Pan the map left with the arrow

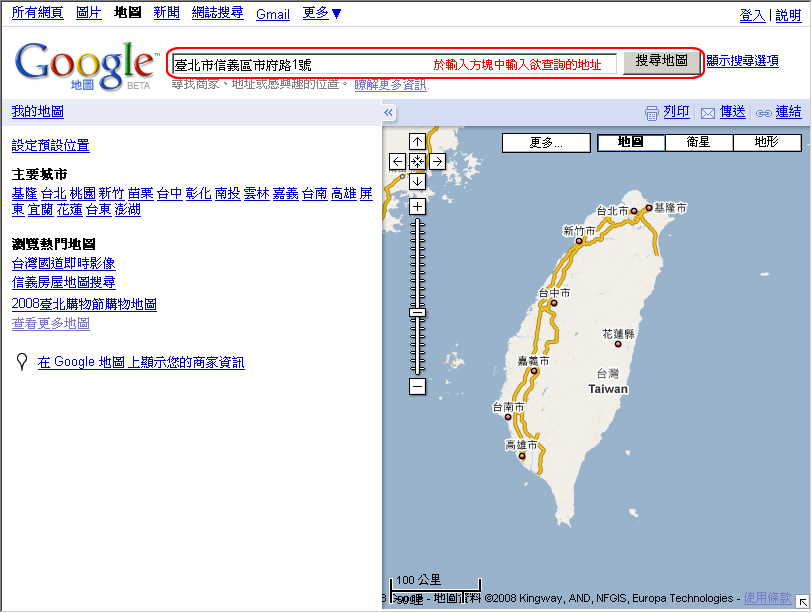397,162
